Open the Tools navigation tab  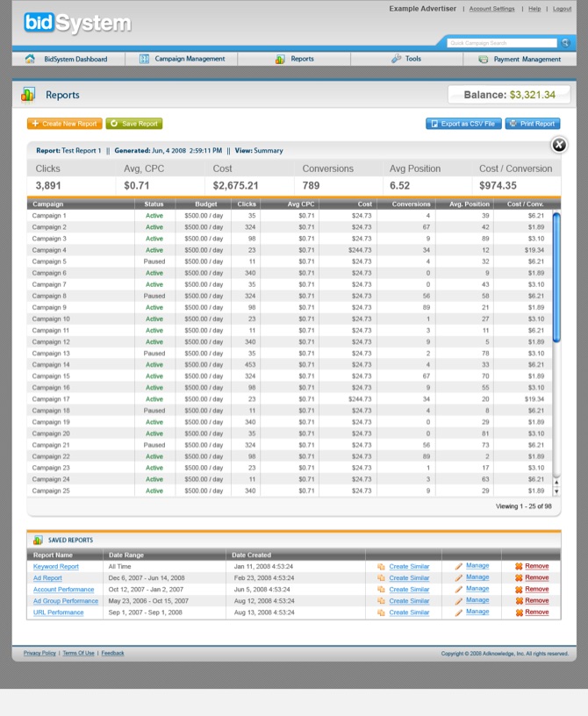tap(406, 59)
